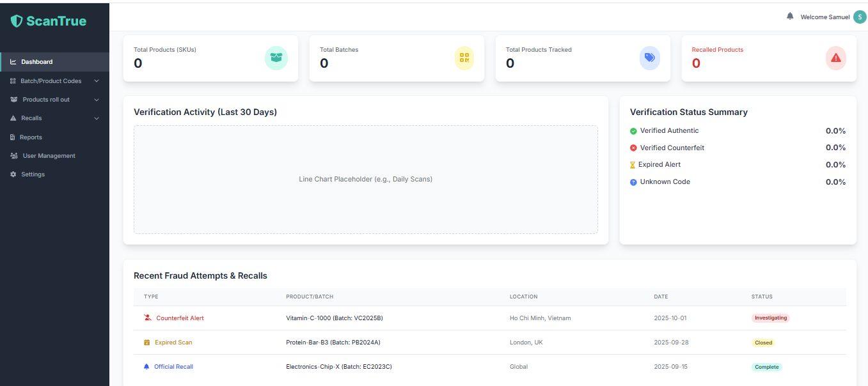868x386 pixels.
Task: Click the Total Products box icon
Action: click(x=276, y=58)
